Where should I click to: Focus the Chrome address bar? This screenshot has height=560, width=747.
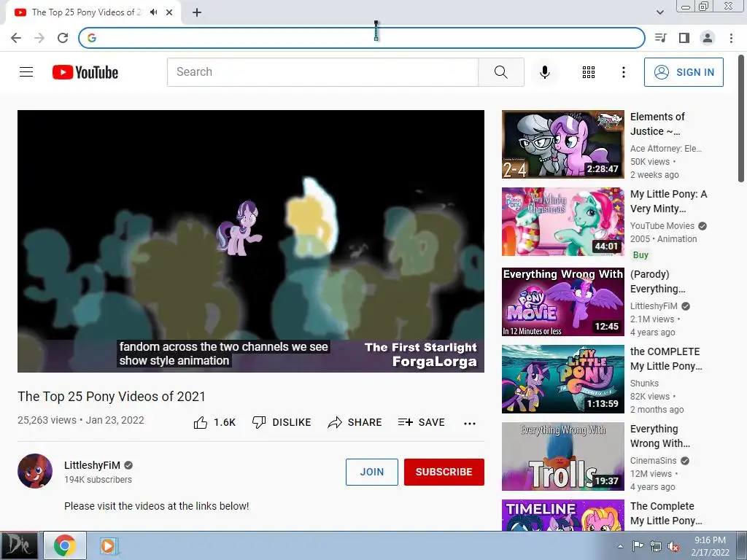[362, 38]
